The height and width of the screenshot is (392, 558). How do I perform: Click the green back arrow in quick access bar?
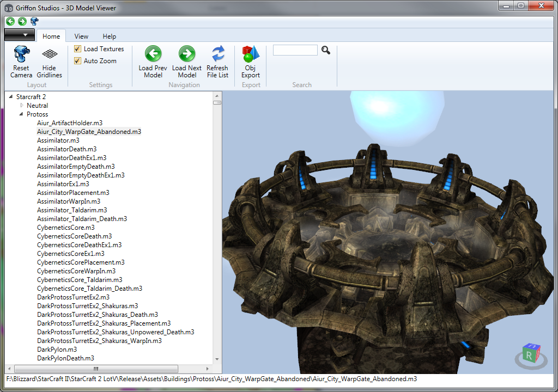click(10, 21)
